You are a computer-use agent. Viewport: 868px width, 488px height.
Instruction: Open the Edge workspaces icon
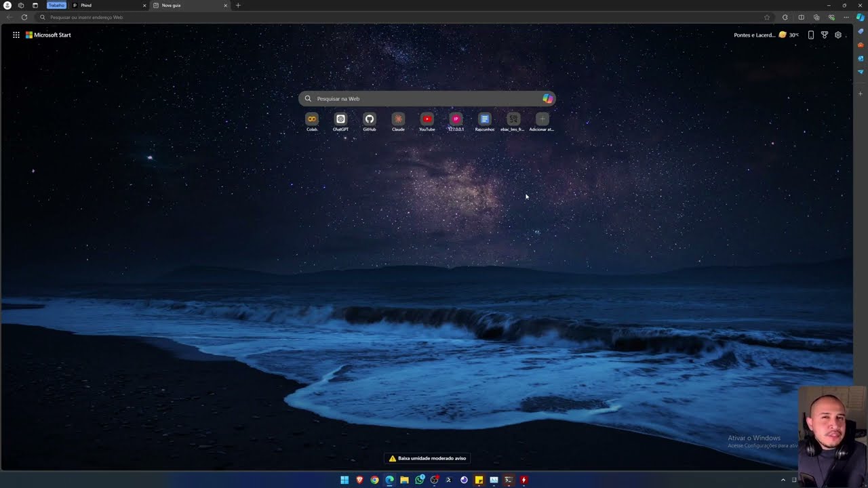21,5
